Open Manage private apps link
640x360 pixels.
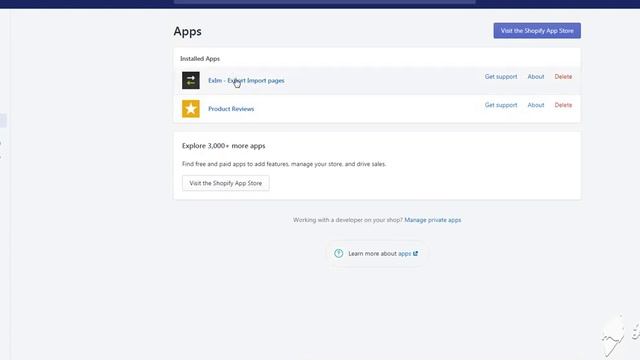433,220
